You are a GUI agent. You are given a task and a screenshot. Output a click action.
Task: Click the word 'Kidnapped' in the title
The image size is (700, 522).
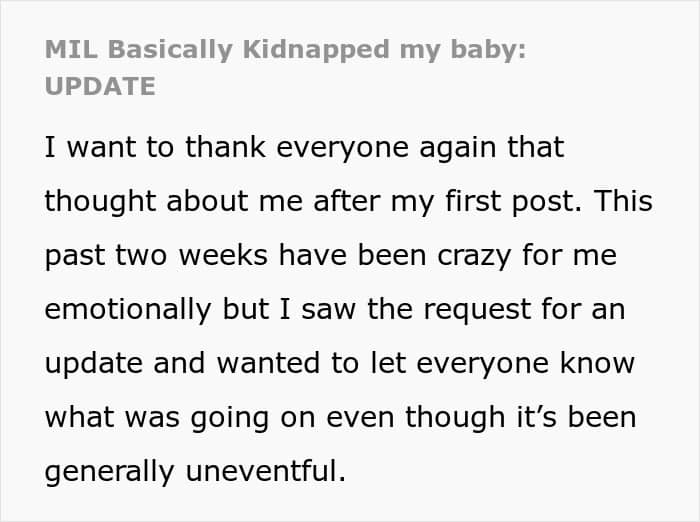point(316,50)
